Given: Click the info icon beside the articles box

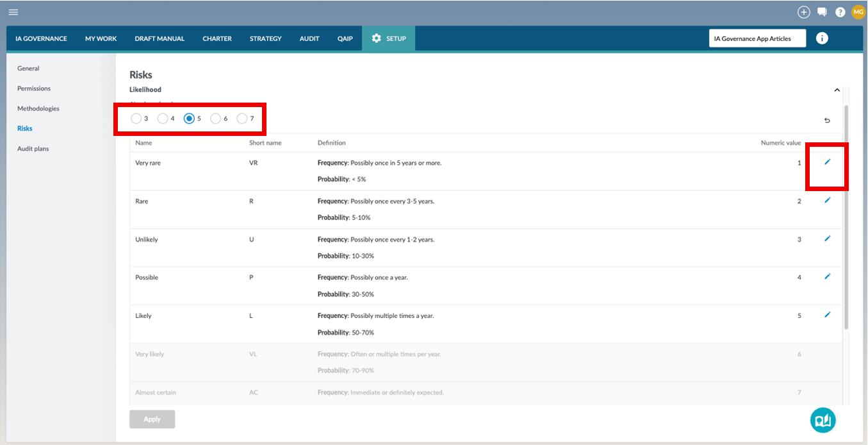Looking at the screenshot, I should pyautogui.click(x=822, y=38).
